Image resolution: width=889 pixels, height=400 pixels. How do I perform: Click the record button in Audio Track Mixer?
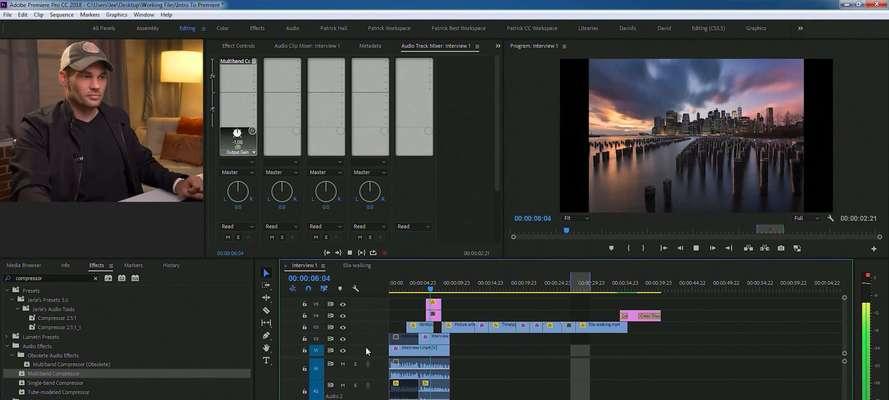coord(384,253)
